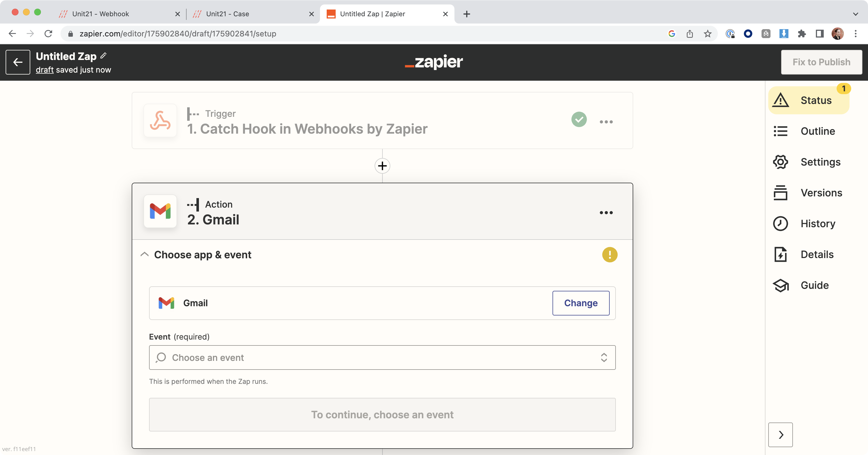Open the Versions sidebar item

click(821, 193)
